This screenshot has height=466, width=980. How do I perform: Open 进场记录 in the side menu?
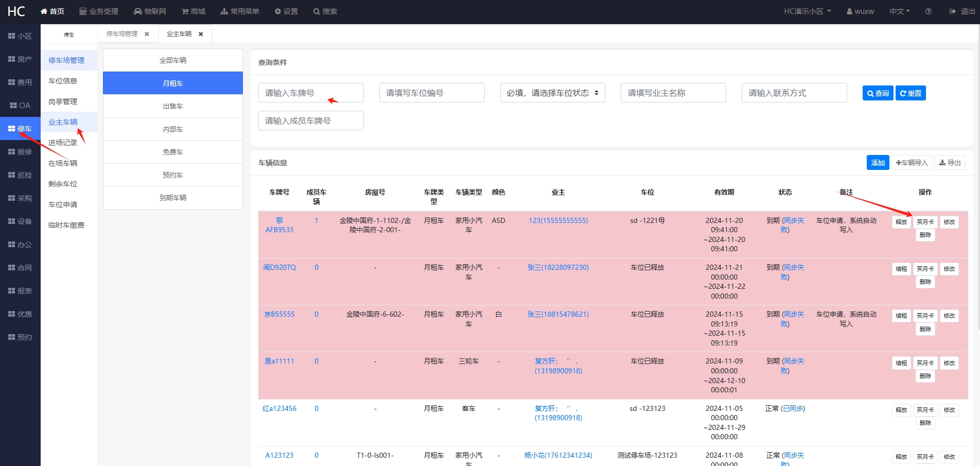pyautogui.click(x=63, y=143)
